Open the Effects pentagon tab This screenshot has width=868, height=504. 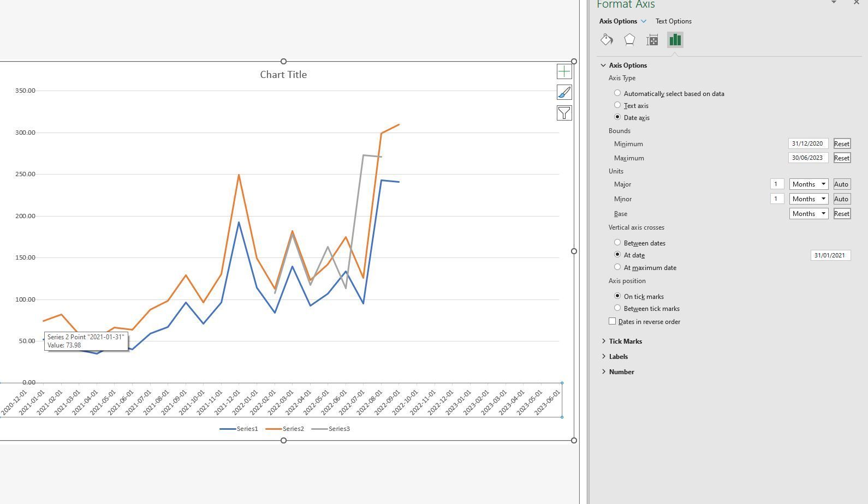[x=629, y=40]
